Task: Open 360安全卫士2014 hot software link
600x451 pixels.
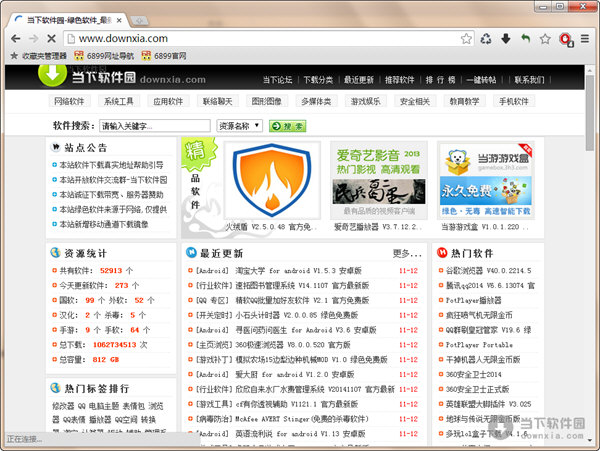Action: tap(474, 374)
